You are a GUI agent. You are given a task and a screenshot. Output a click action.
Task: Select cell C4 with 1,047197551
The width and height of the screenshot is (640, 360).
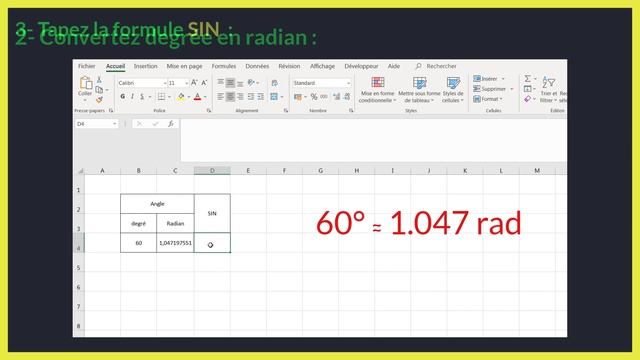click(x=175, y=243)
